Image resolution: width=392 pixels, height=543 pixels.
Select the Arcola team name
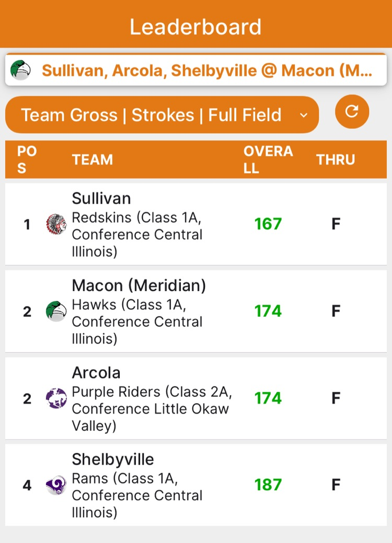tap(96, 373)
